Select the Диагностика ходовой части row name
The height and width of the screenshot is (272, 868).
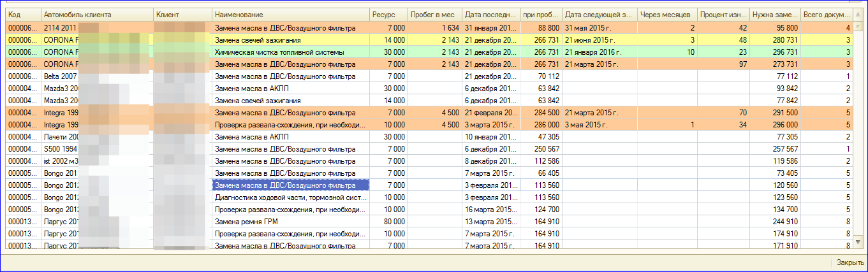point(291,197)
